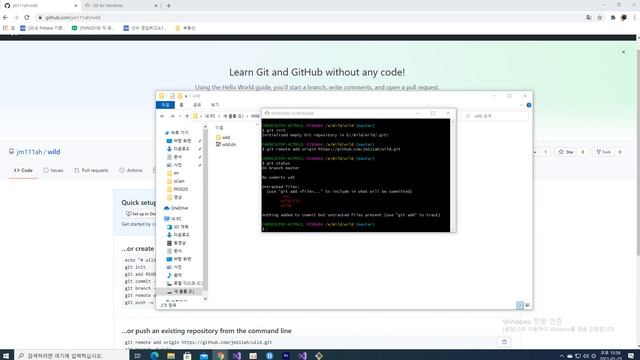Open the File (파일) ribbon tab in Explorer

point(165,105)
